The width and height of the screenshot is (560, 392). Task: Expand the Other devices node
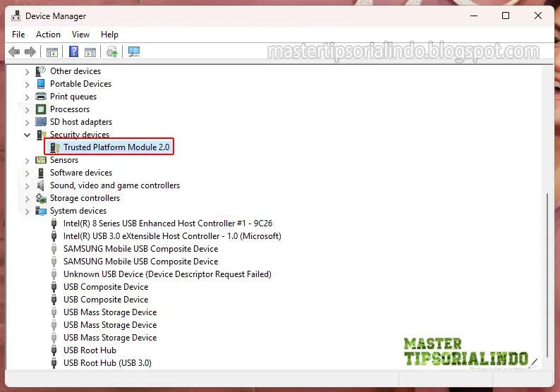pyautogui.click(x=27, y=72)
